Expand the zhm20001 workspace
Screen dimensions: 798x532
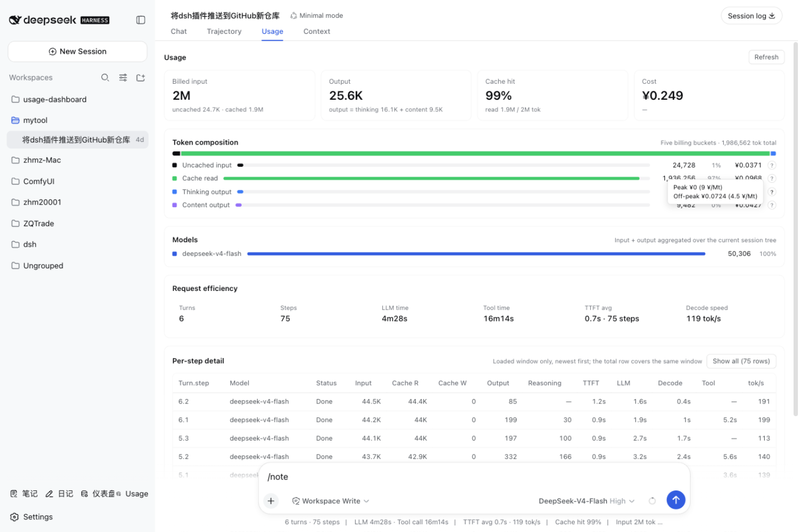78,202
